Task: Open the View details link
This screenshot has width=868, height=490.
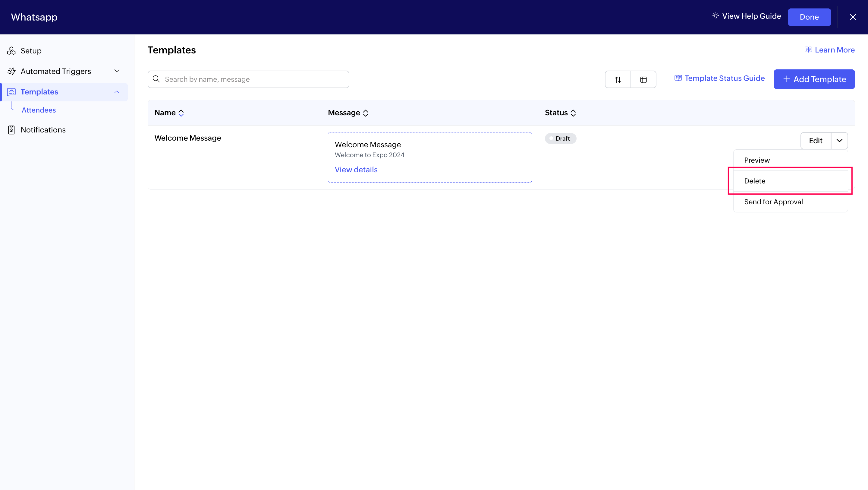Action: coord(356,170)
